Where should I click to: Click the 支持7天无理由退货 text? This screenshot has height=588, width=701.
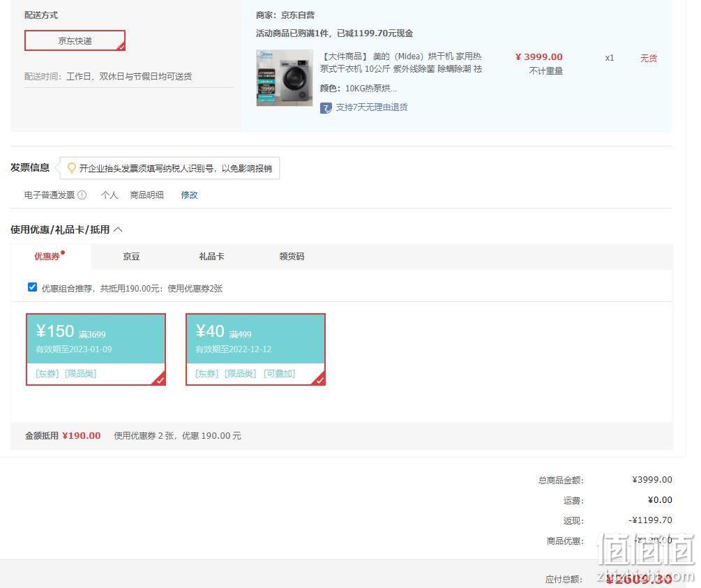click(x=372, y=107)
